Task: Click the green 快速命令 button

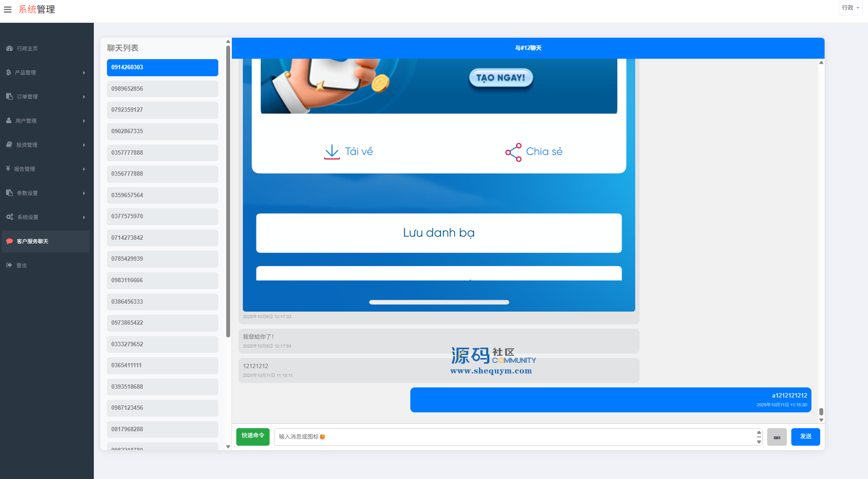Action: click(253, 436)
